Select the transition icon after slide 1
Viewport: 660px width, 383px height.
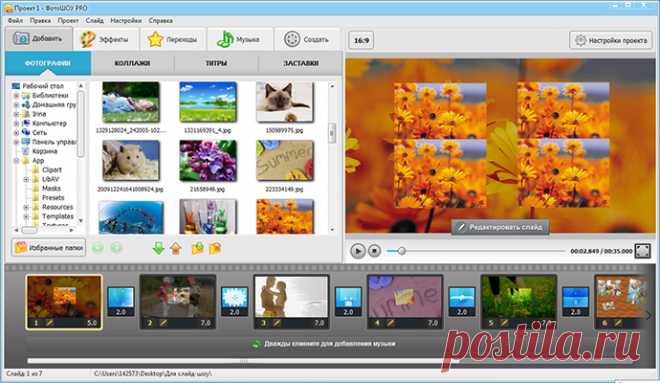(121, 301)
